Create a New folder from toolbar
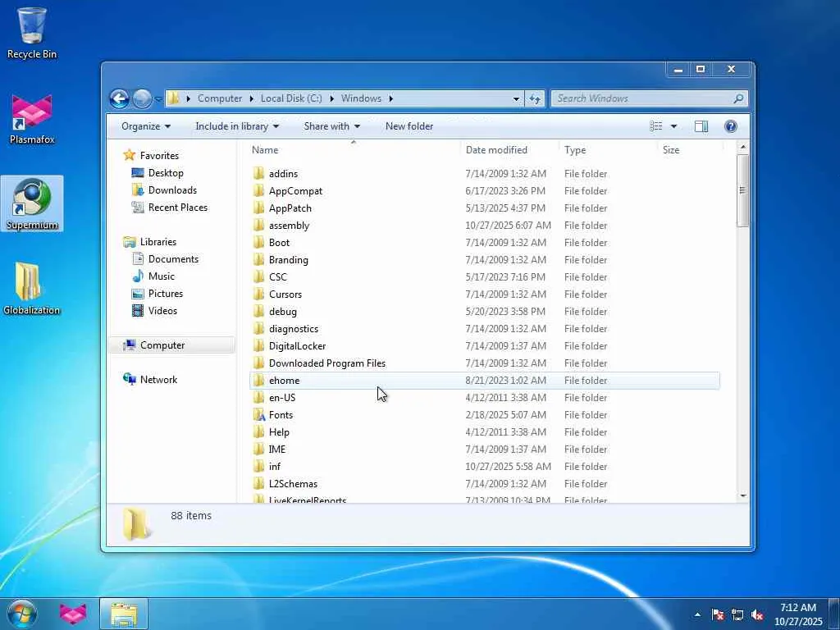 (x=409, y=126)
